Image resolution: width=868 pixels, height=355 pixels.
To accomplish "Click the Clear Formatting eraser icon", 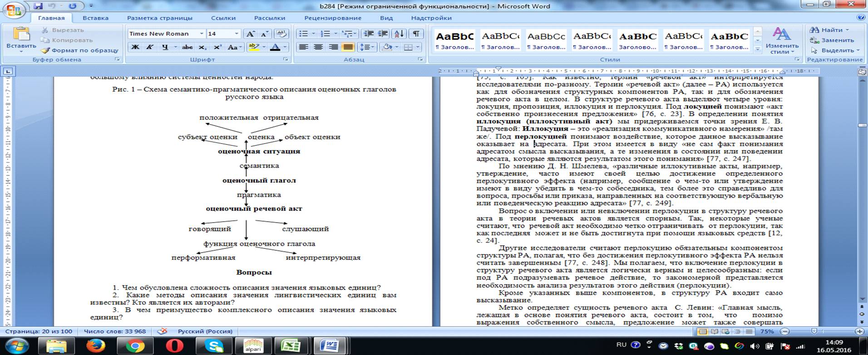I will 281,34.
